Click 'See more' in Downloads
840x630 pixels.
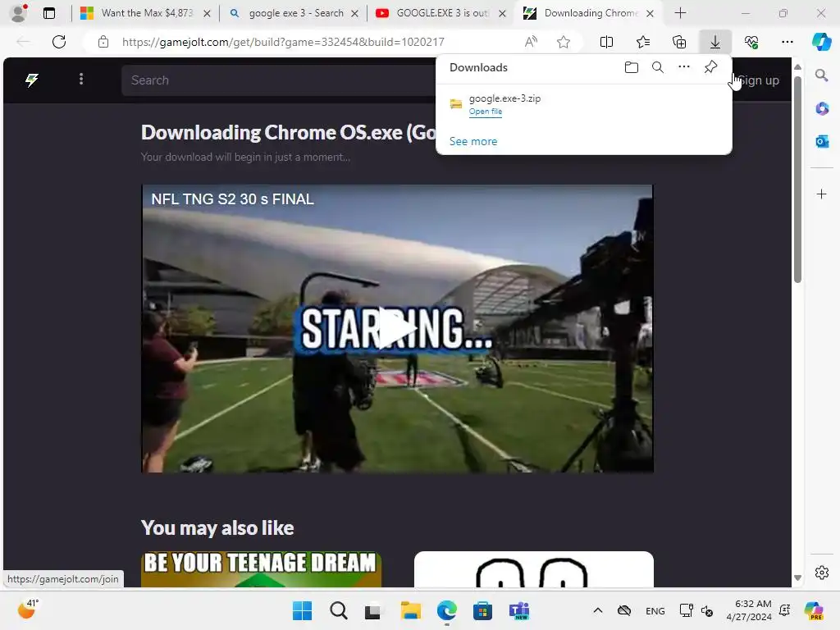point(473,141)
